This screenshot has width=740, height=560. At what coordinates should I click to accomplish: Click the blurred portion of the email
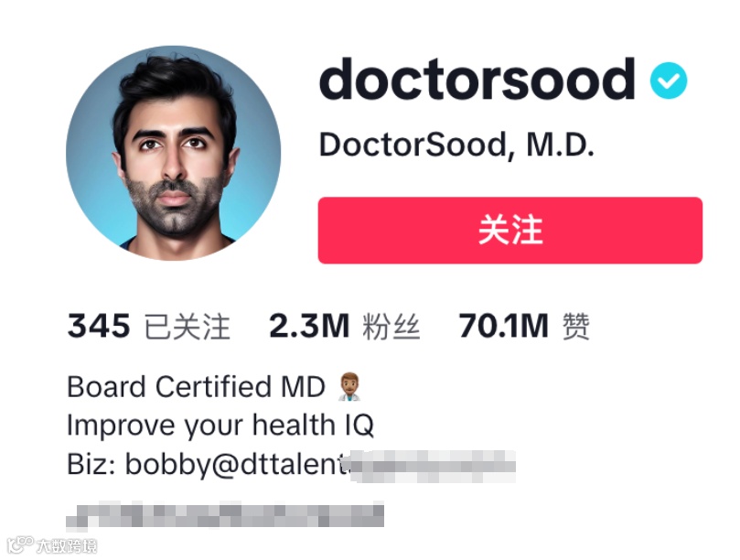[x=432, y=466]
